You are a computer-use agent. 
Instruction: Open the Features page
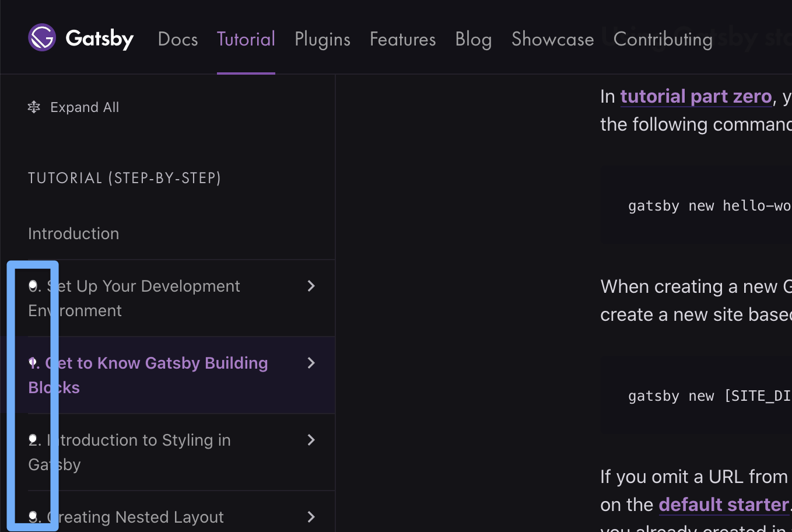click(402, 39)
